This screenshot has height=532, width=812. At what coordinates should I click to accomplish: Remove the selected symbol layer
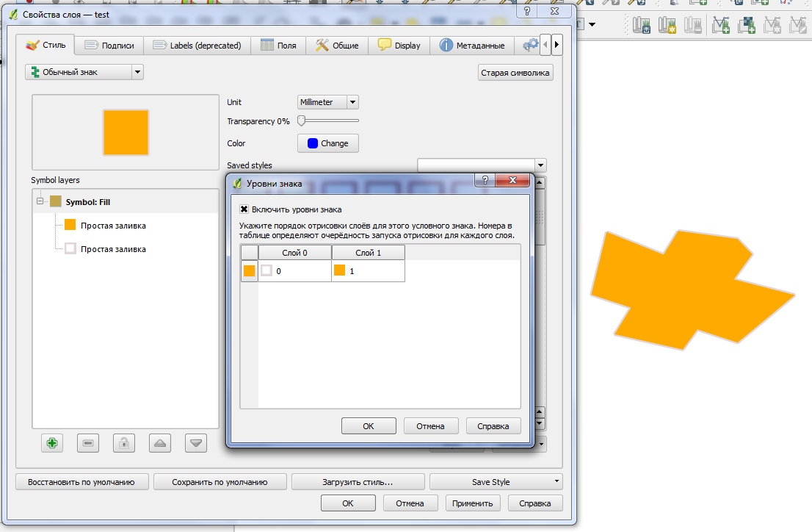point(87,443)
